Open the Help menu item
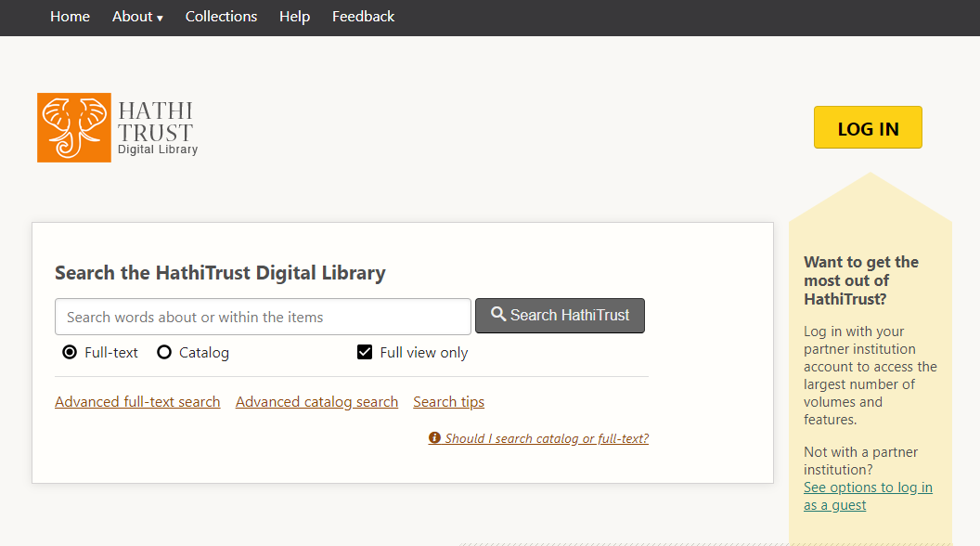 point(294,17)
